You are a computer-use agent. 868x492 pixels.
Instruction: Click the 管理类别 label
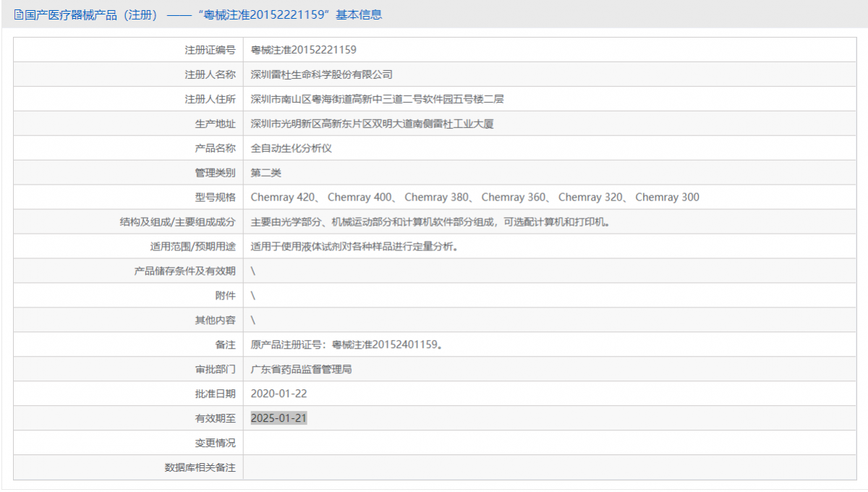click(x=216, y=173)
